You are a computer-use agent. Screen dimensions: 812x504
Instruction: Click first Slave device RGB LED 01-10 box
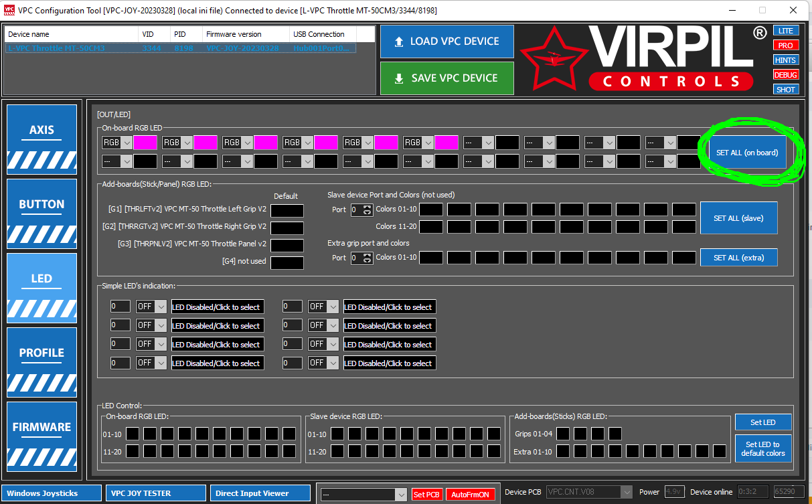coord(337,434)
